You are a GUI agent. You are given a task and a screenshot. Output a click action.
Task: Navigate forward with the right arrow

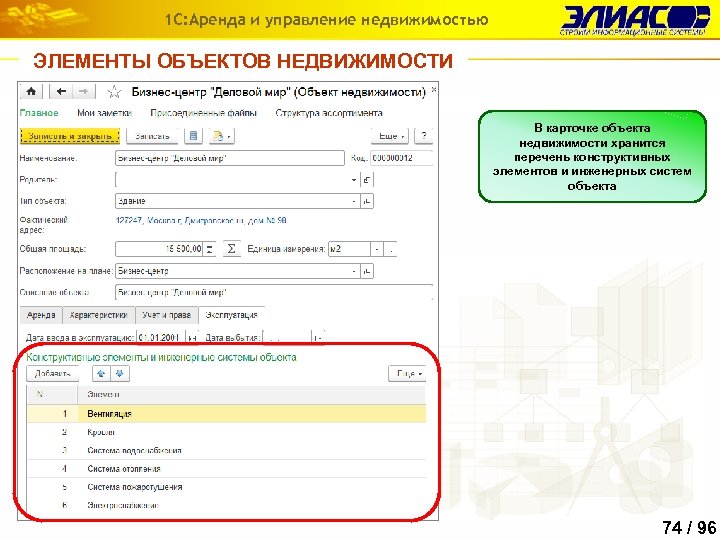click(x=84, y=91)
